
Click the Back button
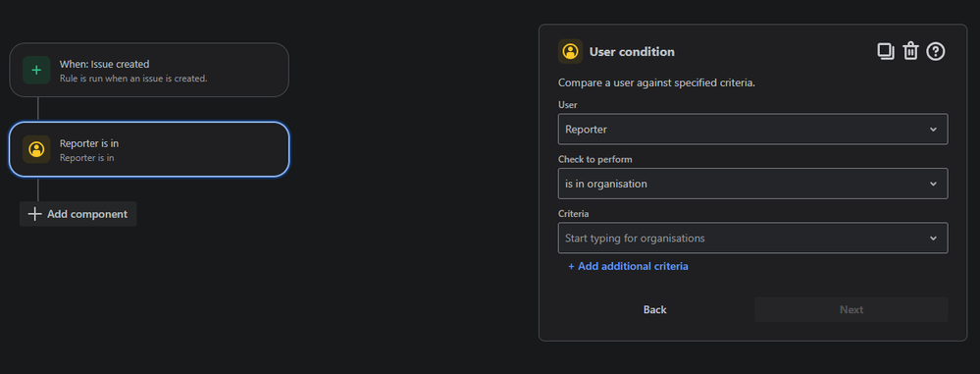[655, 309]
